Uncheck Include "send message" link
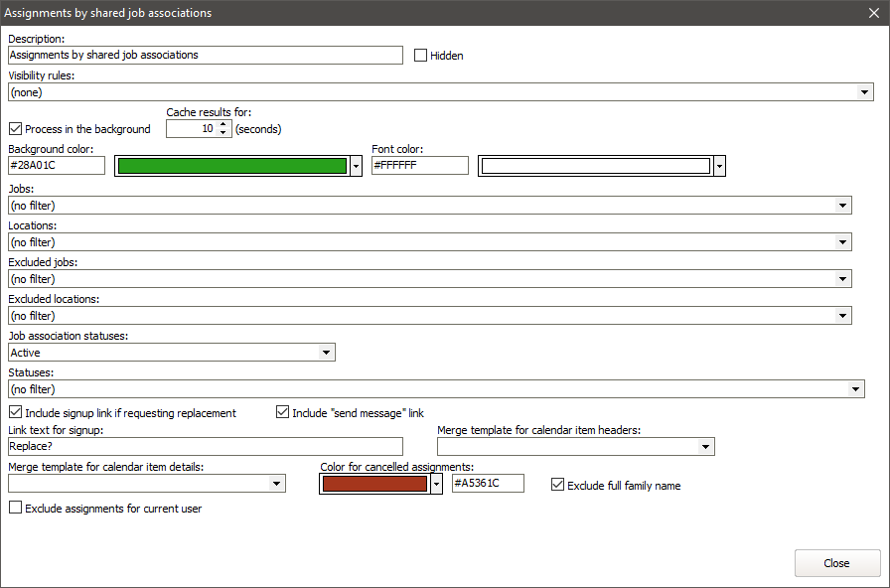 [282, 413]
